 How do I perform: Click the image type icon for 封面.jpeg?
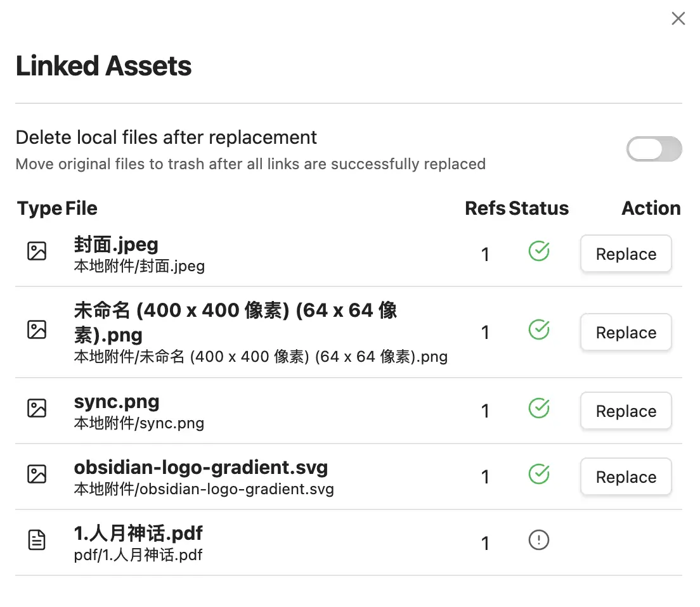(37, 252)
